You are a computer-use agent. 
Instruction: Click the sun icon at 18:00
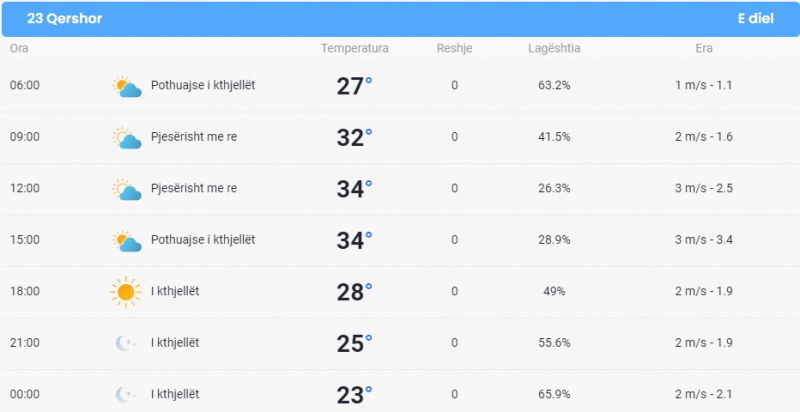(x=126, y=292)
